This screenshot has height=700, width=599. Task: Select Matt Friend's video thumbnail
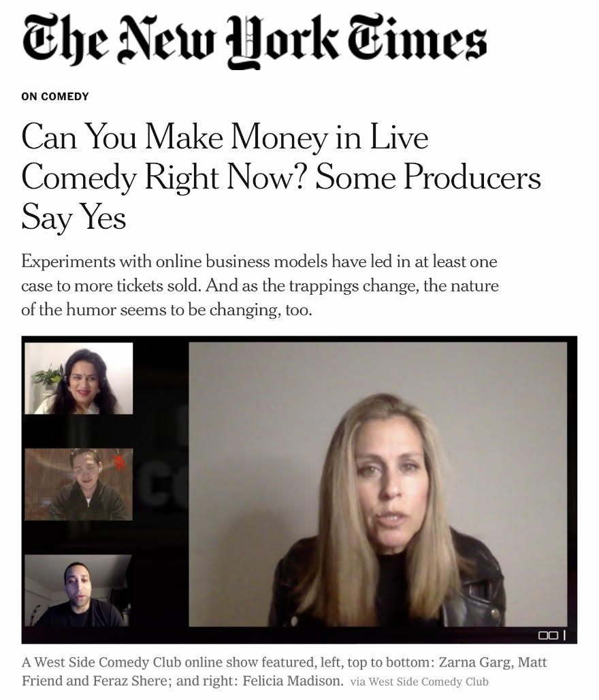[x=78, y=484]
